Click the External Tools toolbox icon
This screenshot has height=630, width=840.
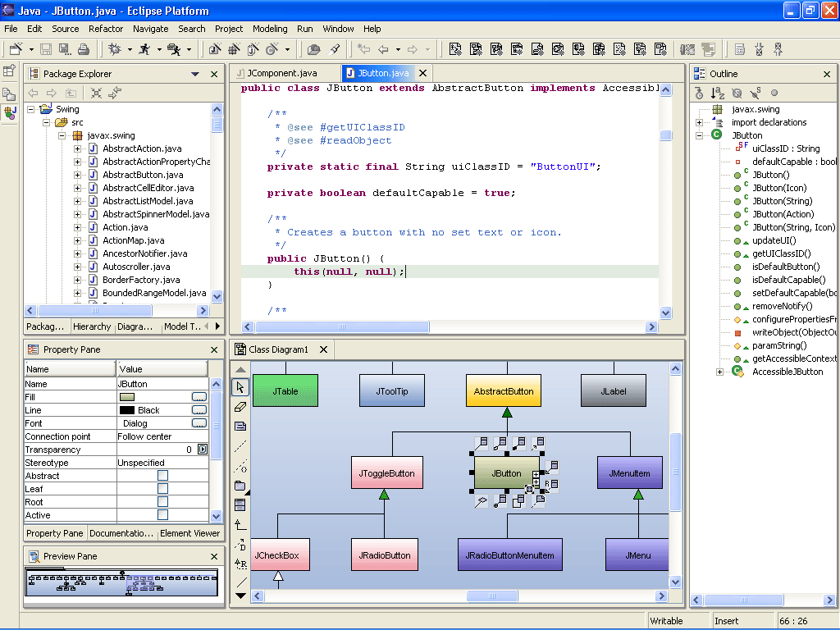pyautogui.click(x=174, y=49)
